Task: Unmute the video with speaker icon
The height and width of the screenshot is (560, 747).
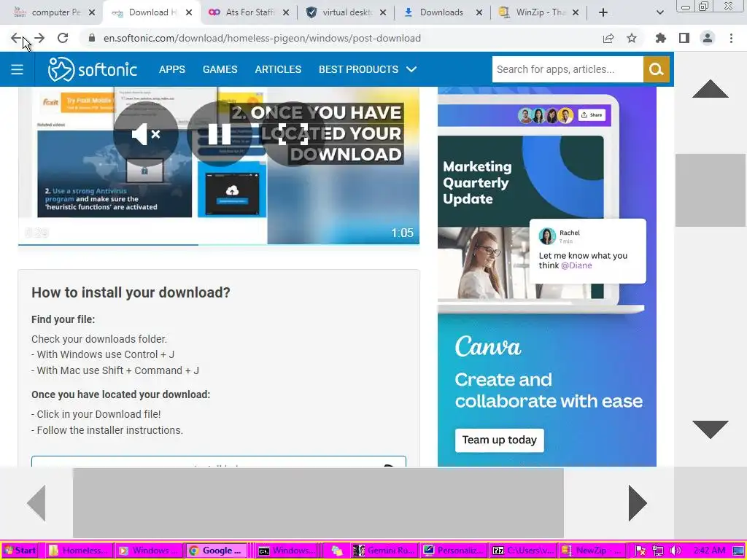Action: tap(146, 134)
